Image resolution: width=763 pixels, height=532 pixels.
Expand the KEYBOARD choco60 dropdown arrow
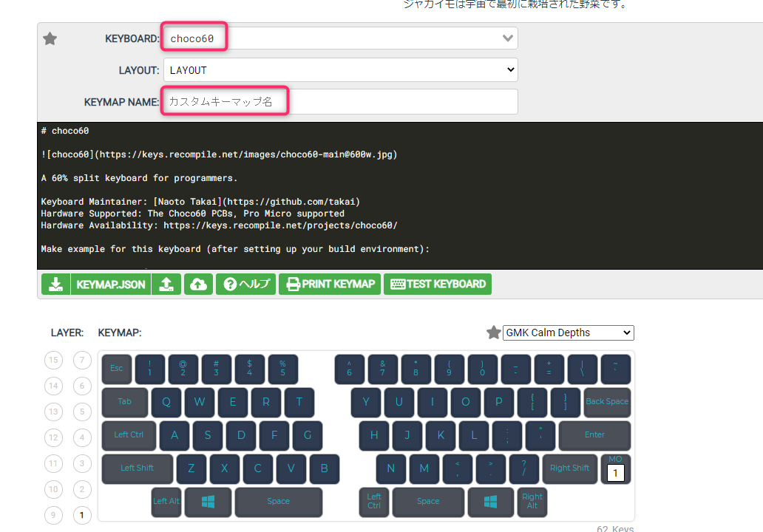pyautogui.click(x=507, y=38)
